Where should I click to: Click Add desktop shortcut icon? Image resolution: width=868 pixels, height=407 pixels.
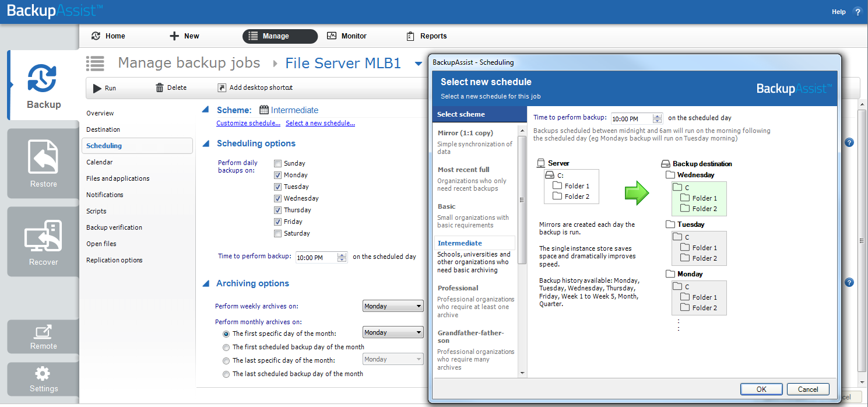click(222, 87)
